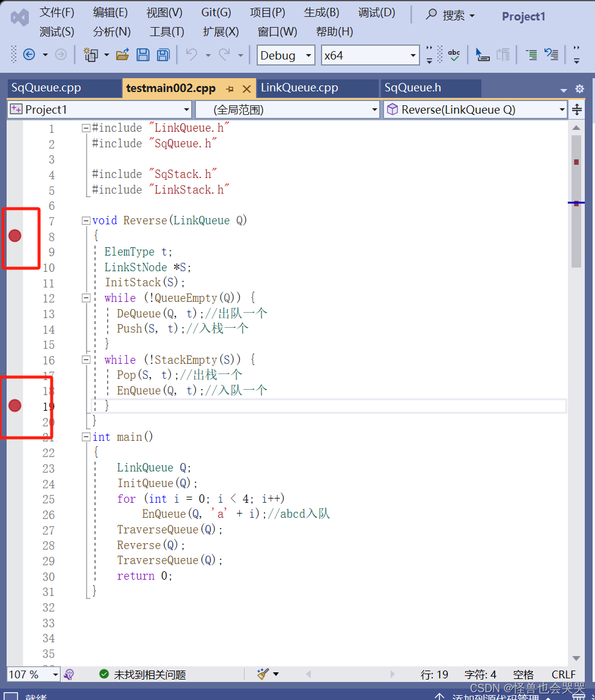
Task: Open the 项目(P) menu
Action: [267, 13]
